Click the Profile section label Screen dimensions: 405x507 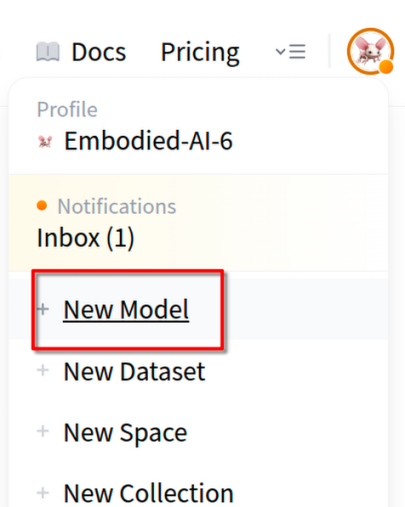click(67, 109)
